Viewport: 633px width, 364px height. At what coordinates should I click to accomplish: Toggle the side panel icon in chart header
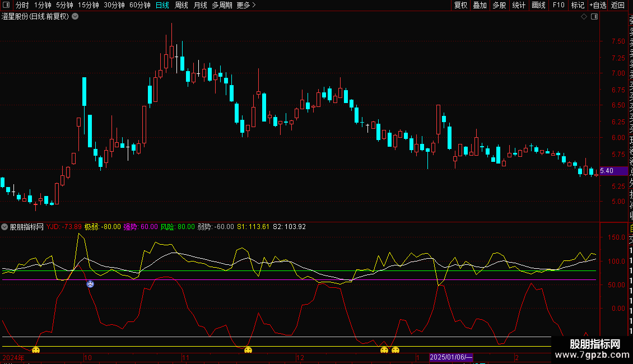click(x=594, y=17)
